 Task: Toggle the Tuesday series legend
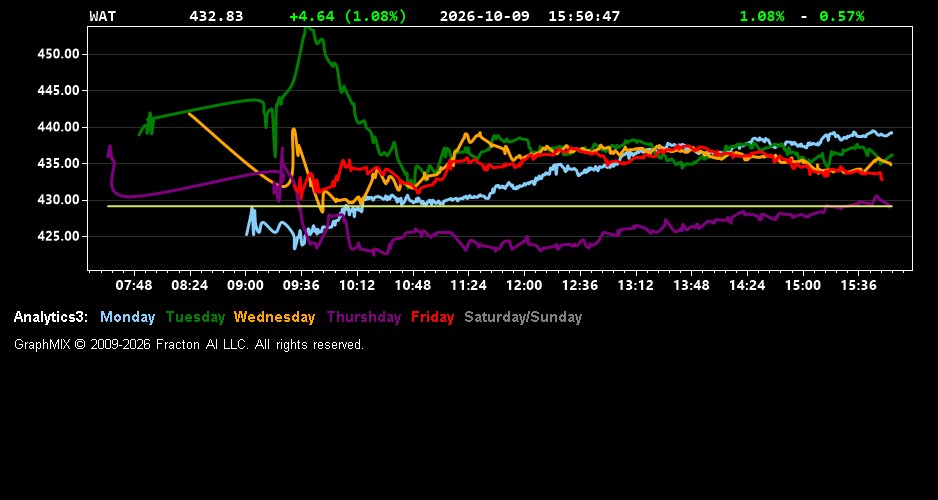tap(195, 318)
